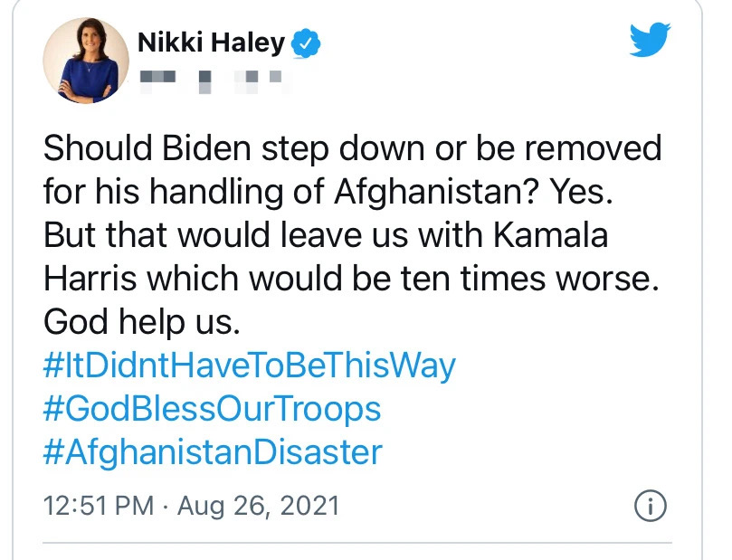Open the tweet info circle icon

pyautogui.click(x=650, y=506)
